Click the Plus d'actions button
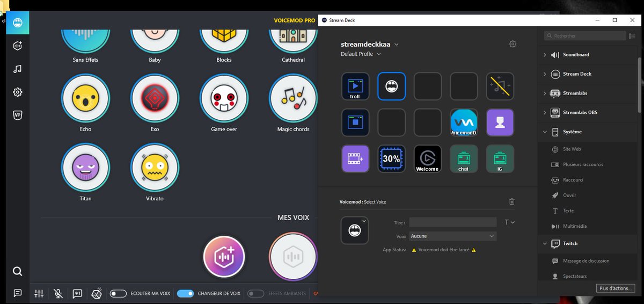The height and width of the screenshot is (304, 644). (x=615, y=289)
